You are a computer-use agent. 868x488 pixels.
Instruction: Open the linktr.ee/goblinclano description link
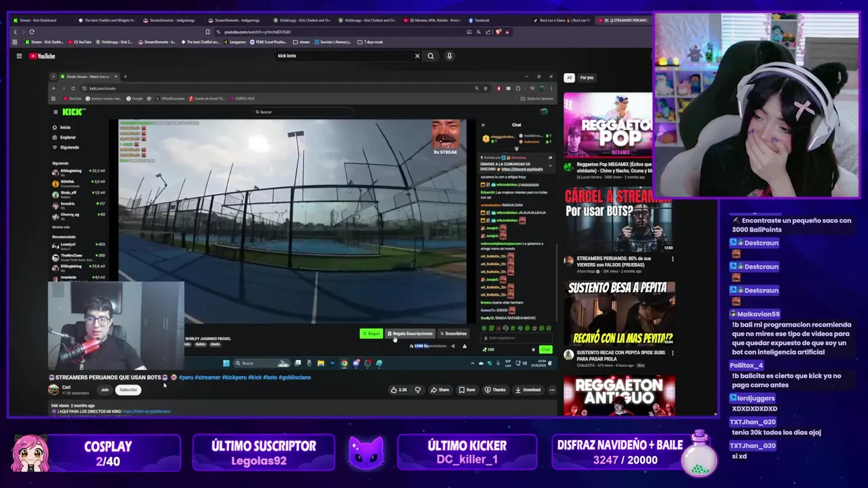146,411
